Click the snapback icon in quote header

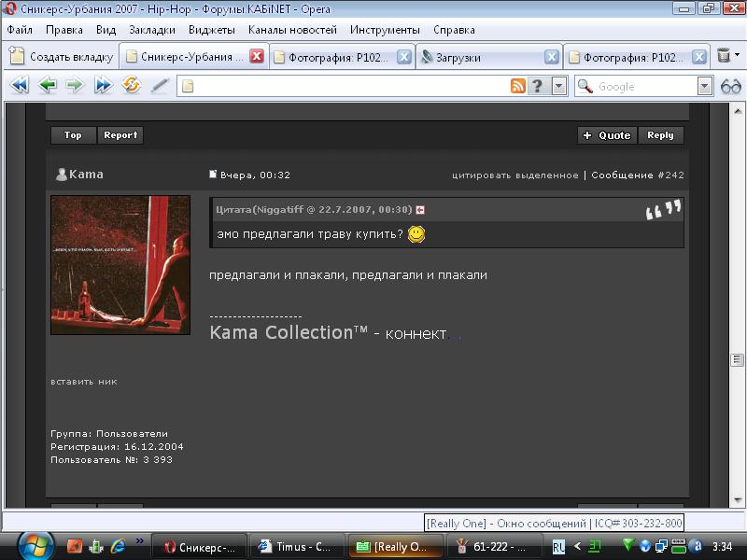[420, 210]
